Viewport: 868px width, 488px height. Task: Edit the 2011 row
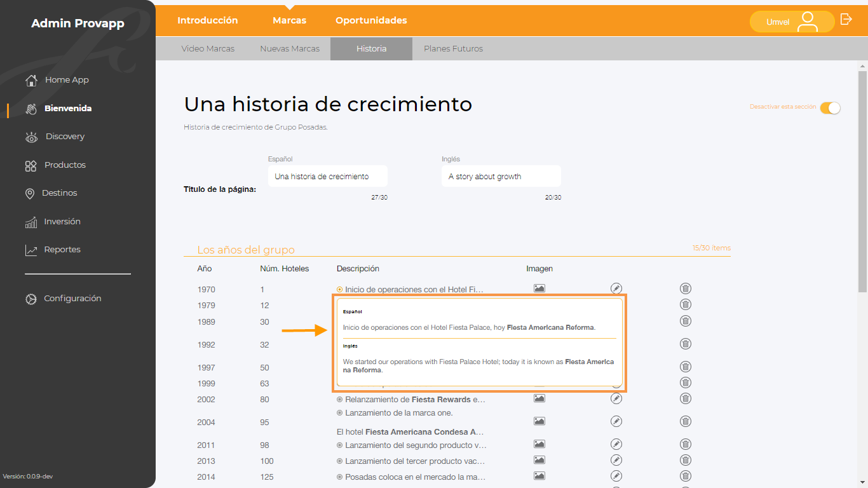(616, 444)
